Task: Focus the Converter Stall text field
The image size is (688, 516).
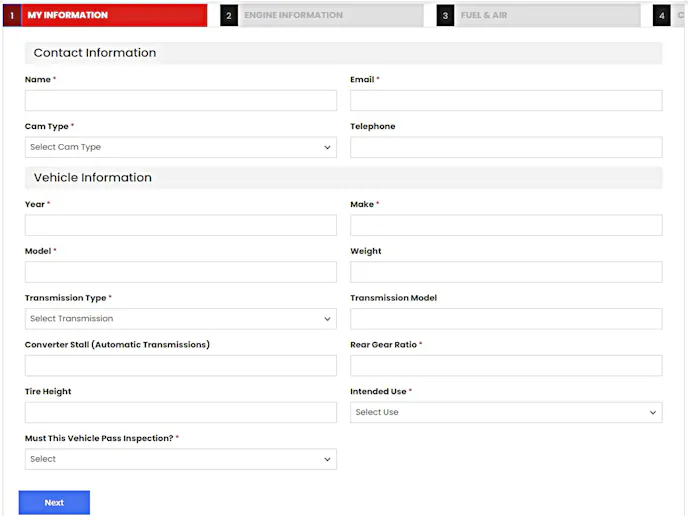Action: tap(181, 365)
